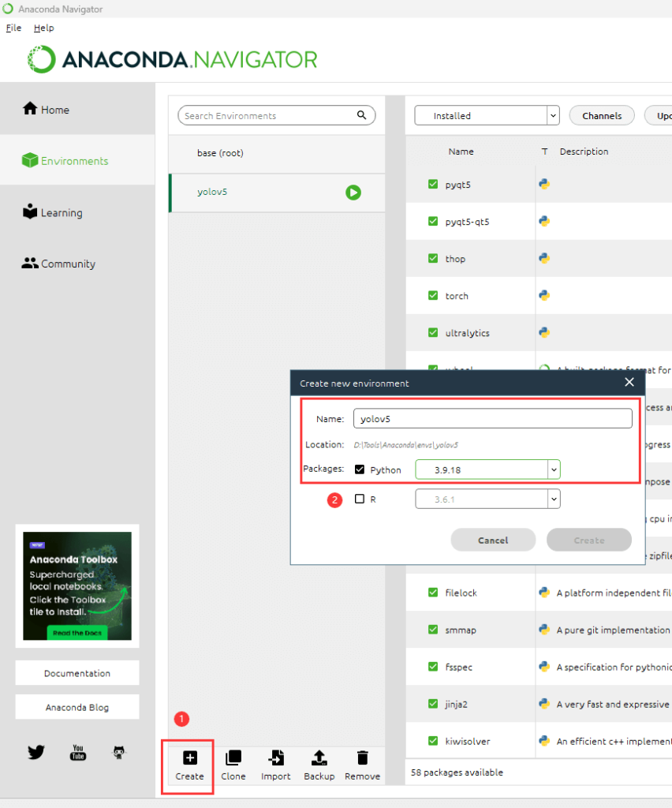Click the Cancel button in the dialog

coord(493,540)
